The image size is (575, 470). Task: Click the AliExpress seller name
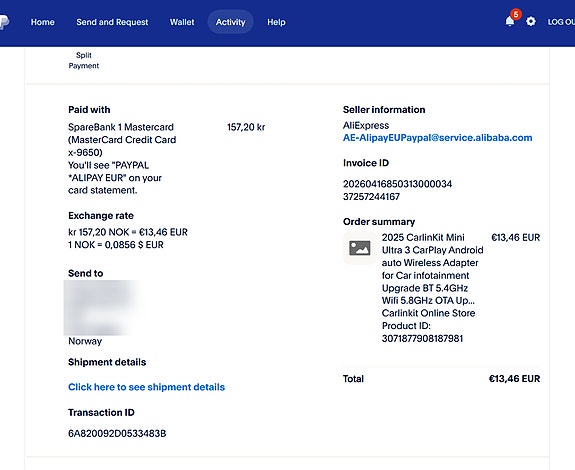(366, 125)
